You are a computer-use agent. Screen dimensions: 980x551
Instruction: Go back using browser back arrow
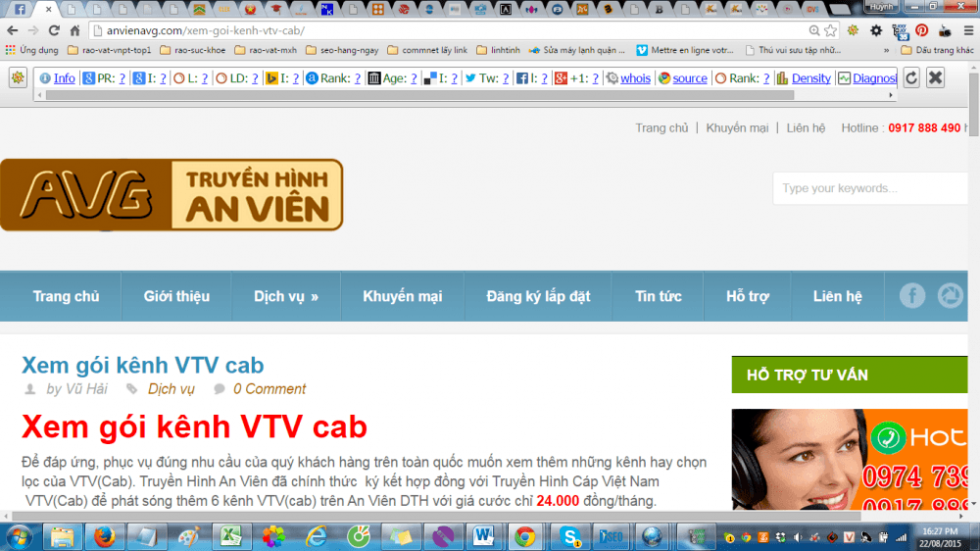(x=13, y=30)
